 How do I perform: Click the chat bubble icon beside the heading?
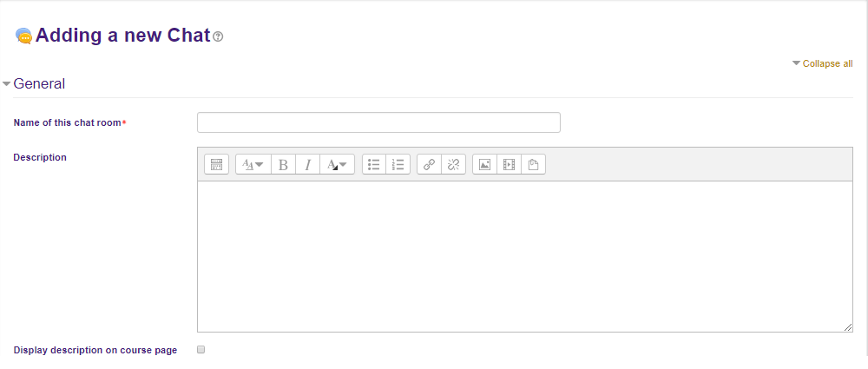[23, 36]
